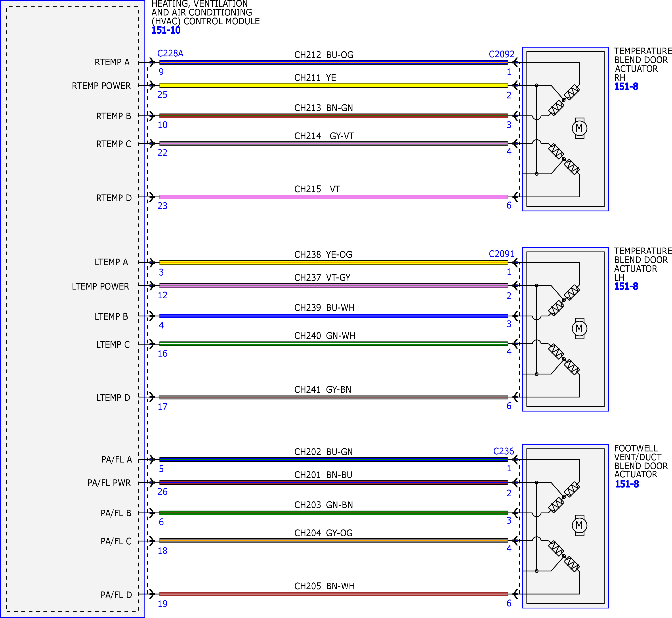
Task: Open the 151-8 footwell actuator link
Action: (626, 484)
